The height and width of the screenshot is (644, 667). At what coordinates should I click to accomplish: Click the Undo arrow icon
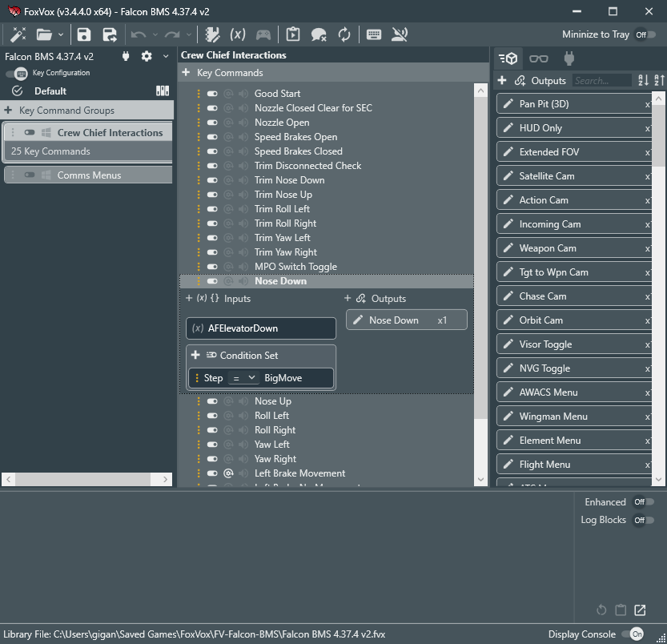pyautogui.click(x=139, y=34)
